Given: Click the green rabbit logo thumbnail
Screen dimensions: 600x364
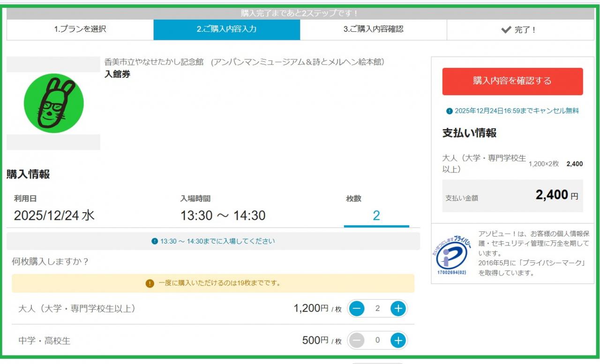Looking at the screenshot, I should pos(53,103).
